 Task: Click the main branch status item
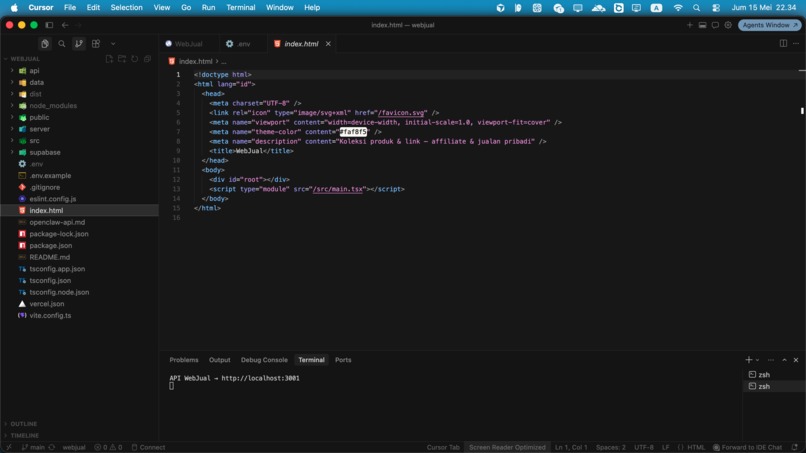pos(33,447)
